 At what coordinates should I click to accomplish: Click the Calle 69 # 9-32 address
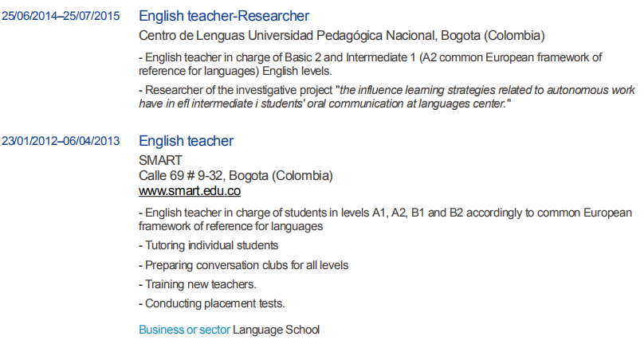(236, 175)
